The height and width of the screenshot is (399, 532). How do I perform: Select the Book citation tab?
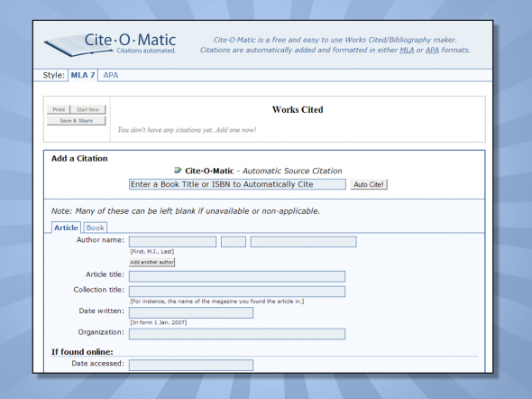point(96,227)
